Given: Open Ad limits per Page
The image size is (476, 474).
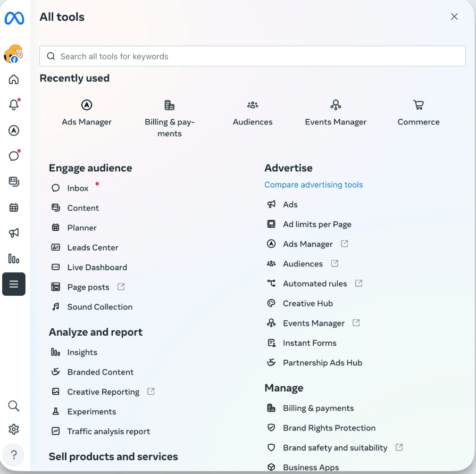Looking at the screenshot, I should [309, 224].
